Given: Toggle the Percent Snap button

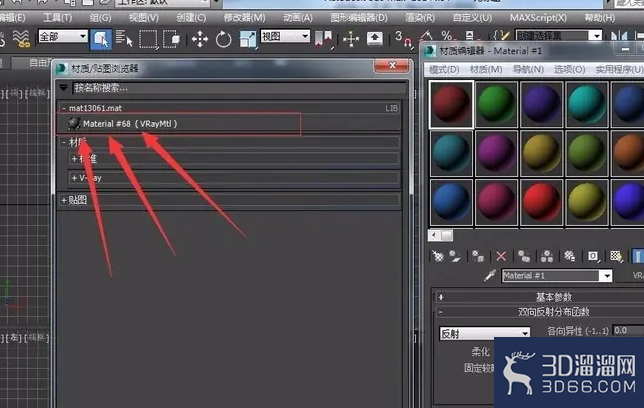Looking at the screenshot, I should tap(447, 36).
